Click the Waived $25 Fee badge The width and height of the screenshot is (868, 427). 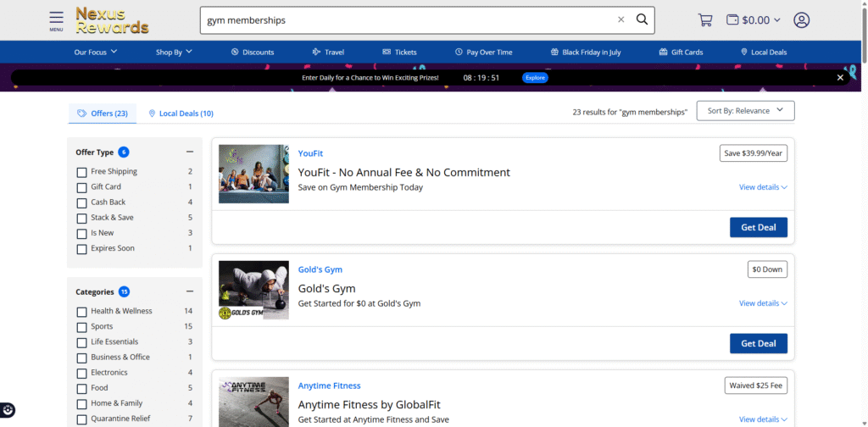coord(755,385)
